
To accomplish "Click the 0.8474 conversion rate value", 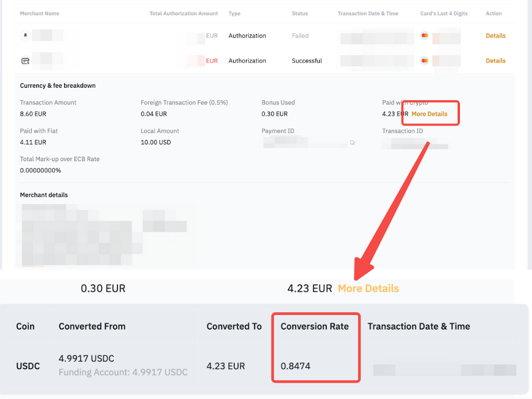I will pyautogui.click(x=296, y=366).
